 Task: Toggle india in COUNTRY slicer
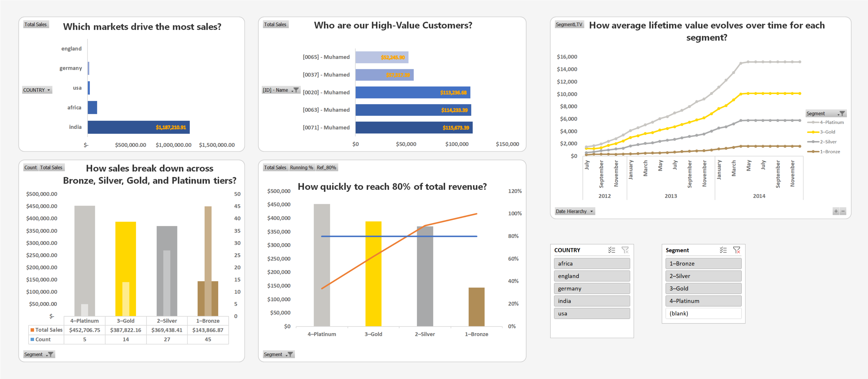pos(592,301)
